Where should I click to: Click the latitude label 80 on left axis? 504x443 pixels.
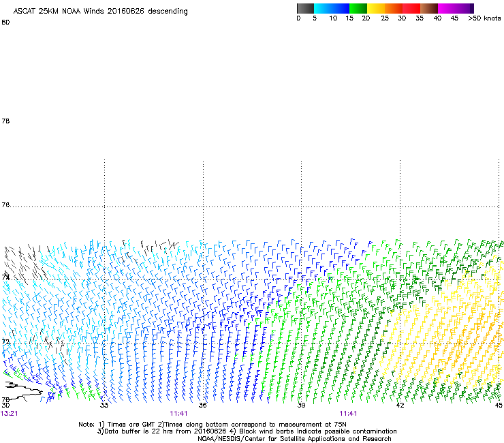coord(5,22)
